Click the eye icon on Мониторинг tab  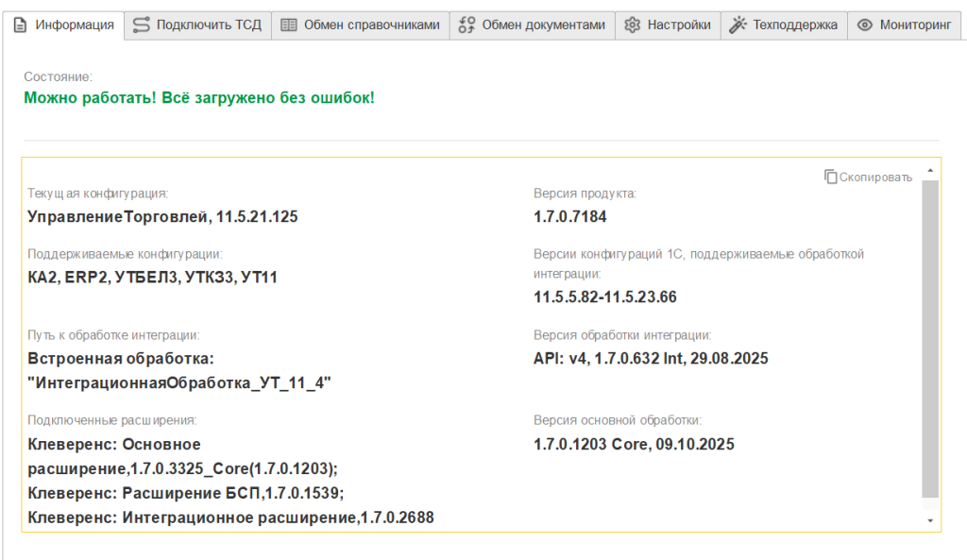[864, 25]
